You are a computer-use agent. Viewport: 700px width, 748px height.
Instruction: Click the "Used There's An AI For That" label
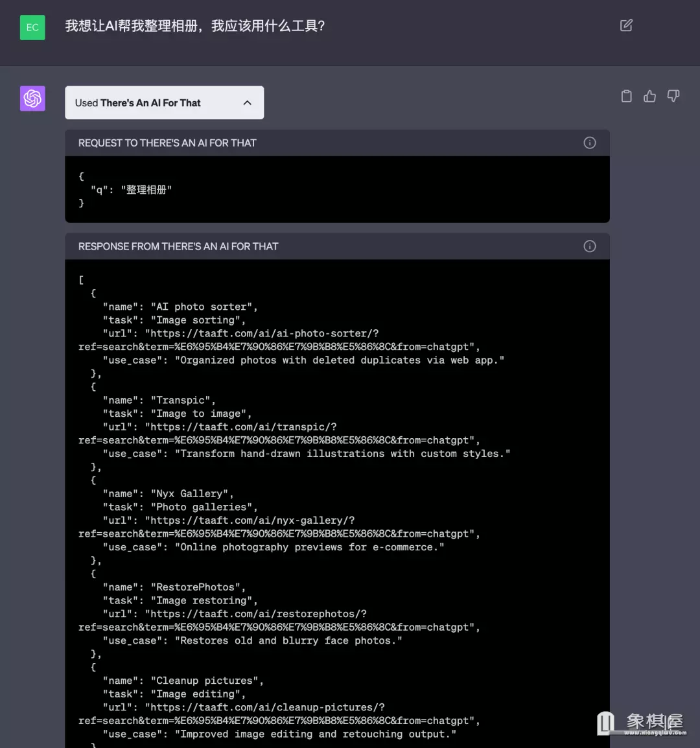(138, 103)
